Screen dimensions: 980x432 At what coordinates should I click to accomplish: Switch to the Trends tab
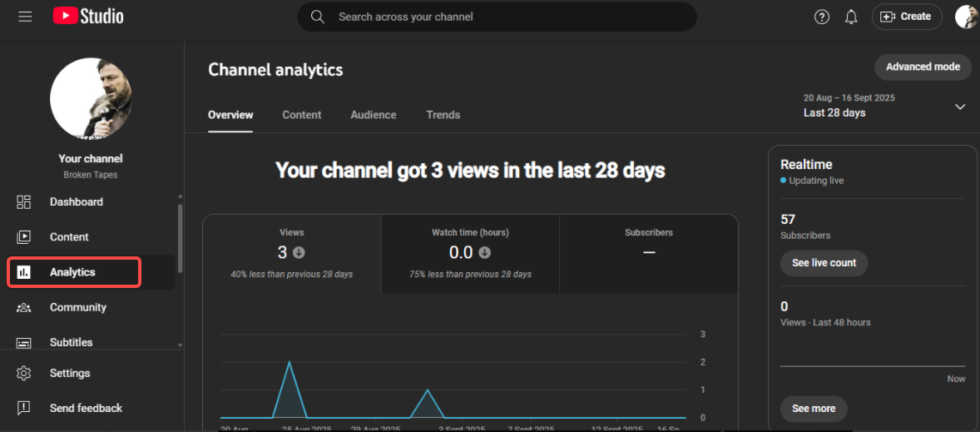[x=443, y=115]
